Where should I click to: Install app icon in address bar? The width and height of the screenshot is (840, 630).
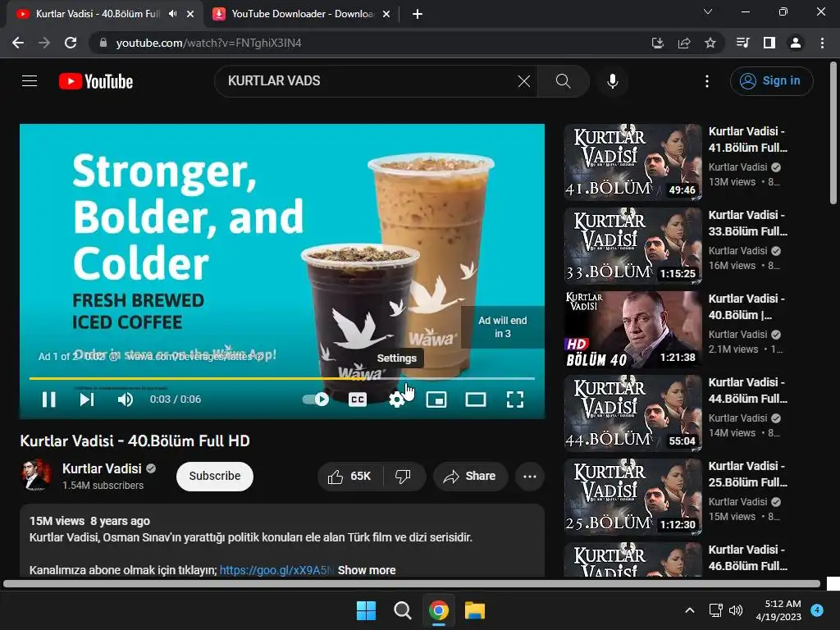657,43
